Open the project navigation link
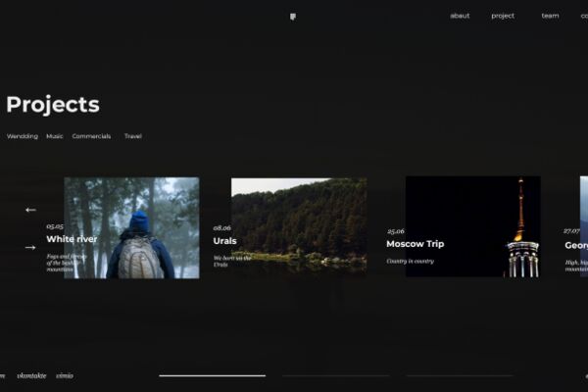 click(503, 16)
